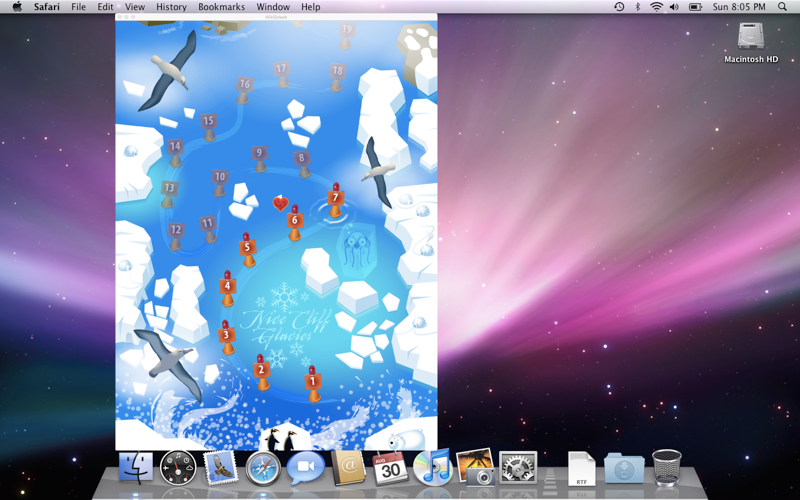The width and height of the screenshot is (800, 500).
Task: Click Time Machine menu bar icon
Action: click(619, 7)
